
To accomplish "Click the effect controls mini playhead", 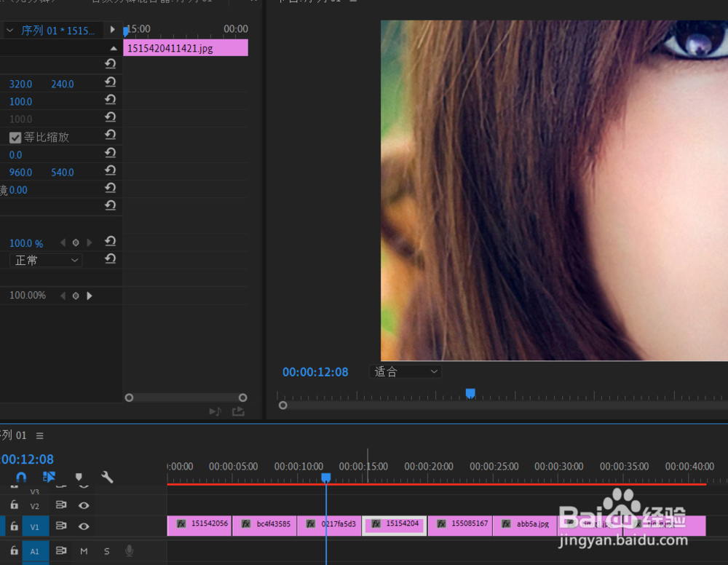I will 126,31.
